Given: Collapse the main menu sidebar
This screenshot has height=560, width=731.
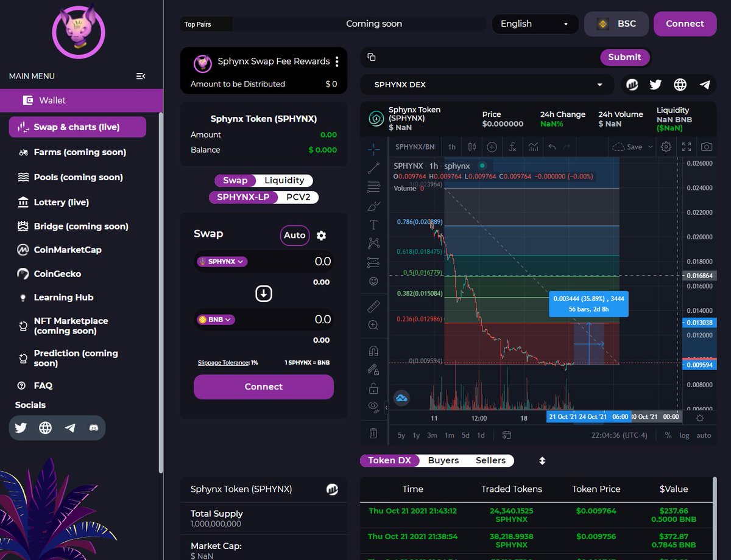Looking at the screenshot, I should point(141,76).
